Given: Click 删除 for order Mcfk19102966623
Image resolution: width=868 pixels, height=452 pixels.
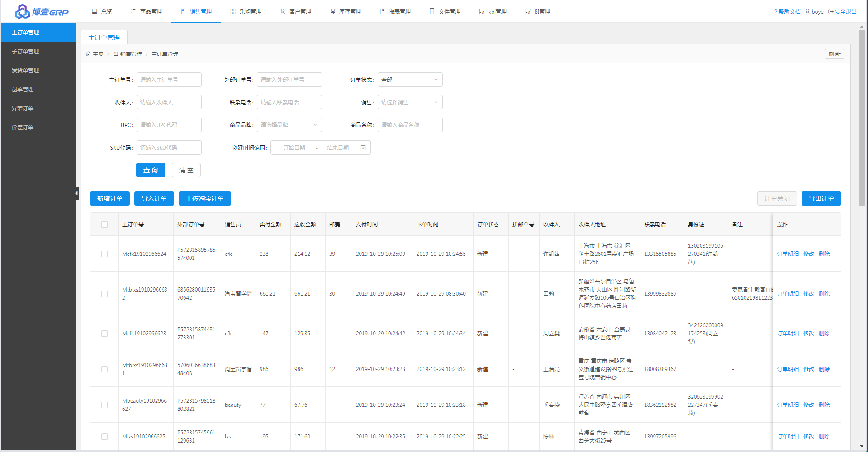Looking at the screenshot, I should coord(824,334).
